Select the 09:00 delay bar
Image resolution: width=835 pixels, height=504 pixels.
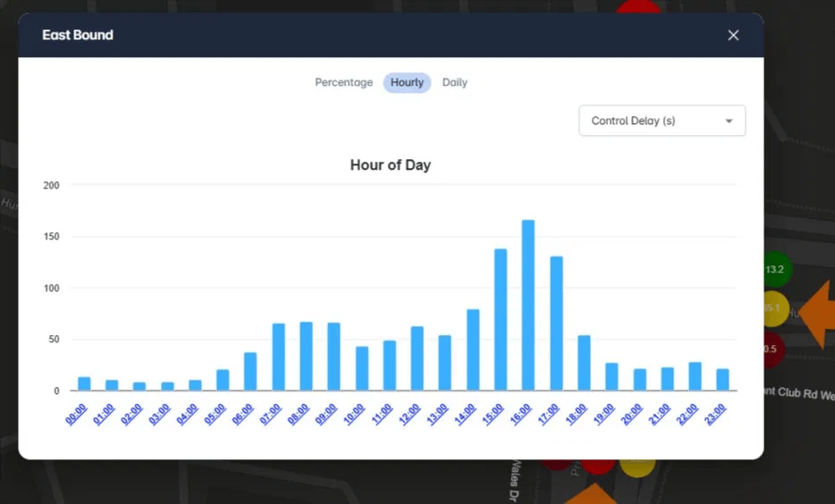[x=333, y=357]
